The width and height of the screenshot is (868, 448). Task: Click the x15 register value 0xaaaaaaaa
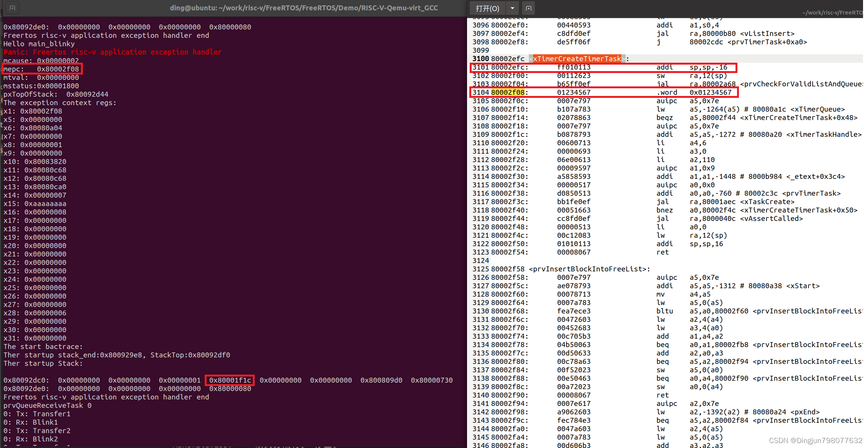pyautogui.click(x=45, y=204)
